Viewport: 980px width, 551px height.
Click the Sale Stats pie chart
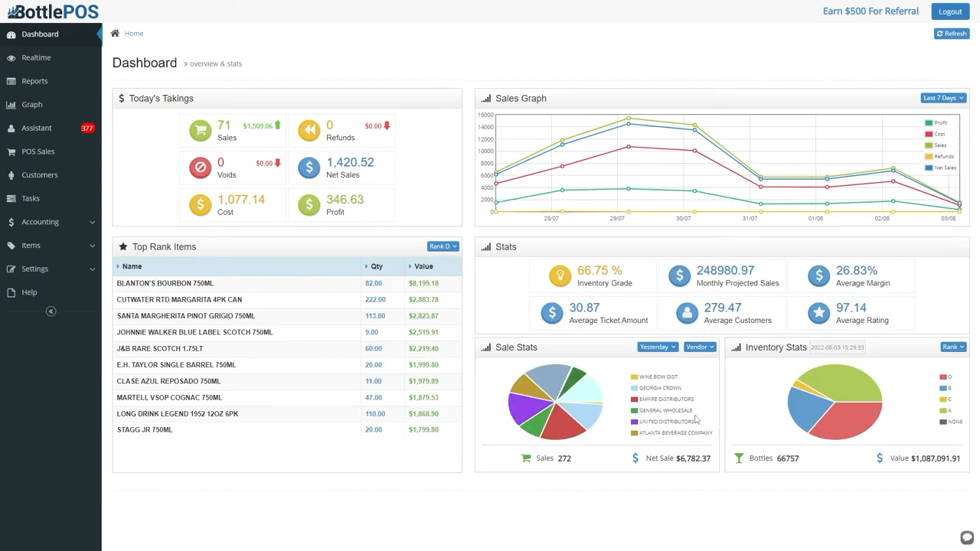(x=556, y=402)
